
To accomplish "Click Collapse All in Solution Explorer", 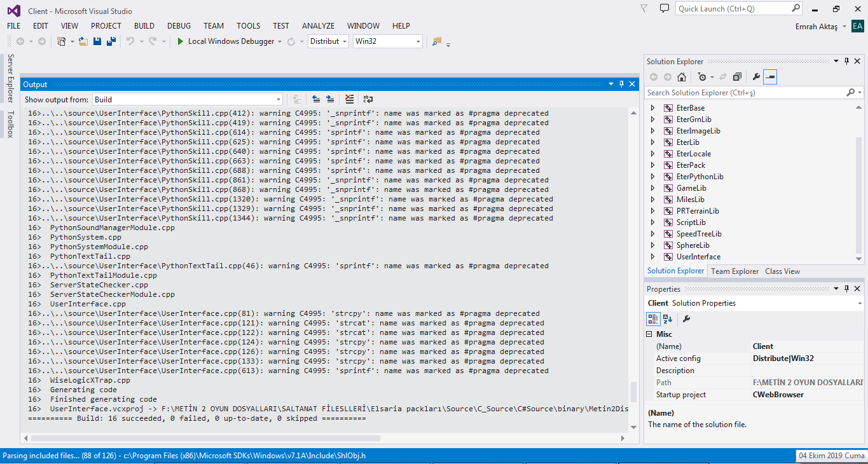I will (737, 77).
